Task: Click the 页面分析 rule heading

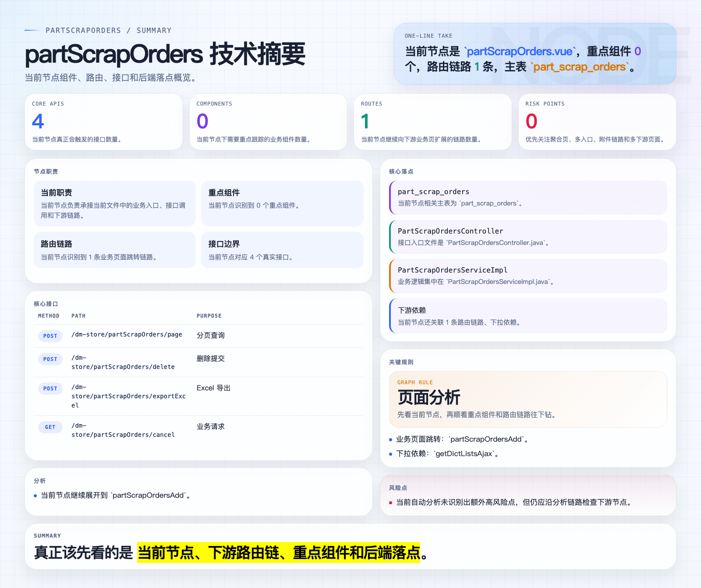Action: tap(429, 397)
